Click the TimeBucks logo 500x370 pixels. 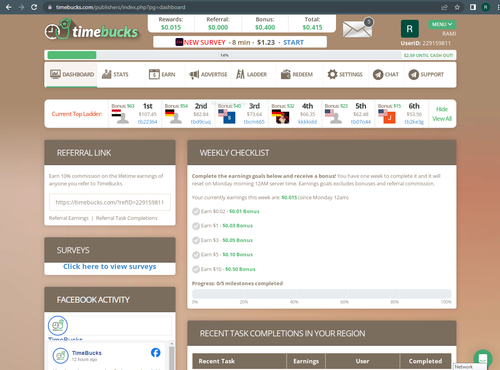(91, 30)
